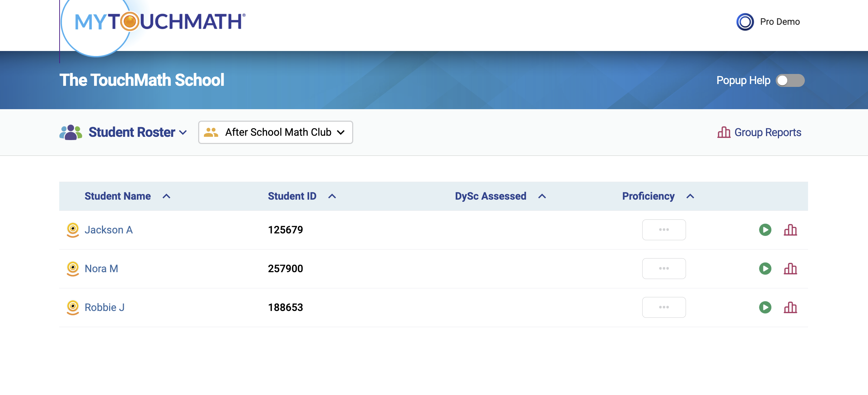Sort by Proficiency column header
The image size is (868, 395).
tap(648, 196)
